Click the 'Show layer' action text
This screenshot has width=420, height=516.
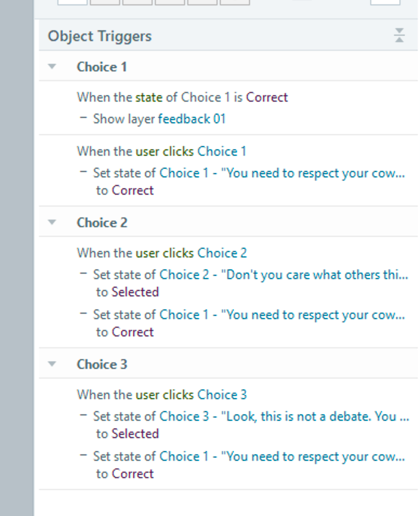click(x=124, y=119)
